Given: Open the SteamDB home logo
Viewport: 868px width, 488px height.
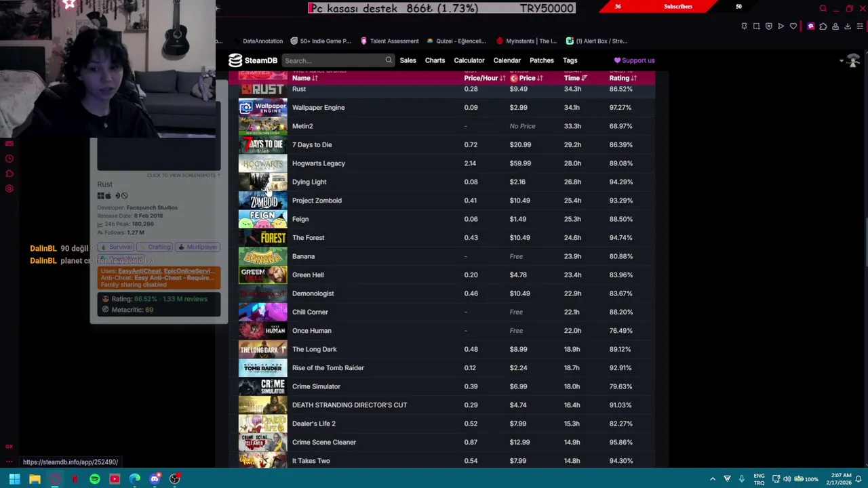Looking at the screenshot, I should (x=253, y=60).
